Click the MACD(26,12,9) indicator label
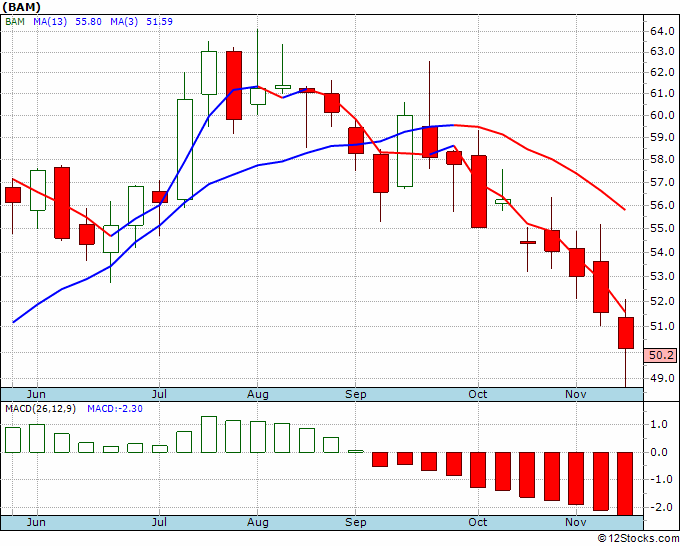The width and height of the screenshot is (680, 546). coord(40,409)
